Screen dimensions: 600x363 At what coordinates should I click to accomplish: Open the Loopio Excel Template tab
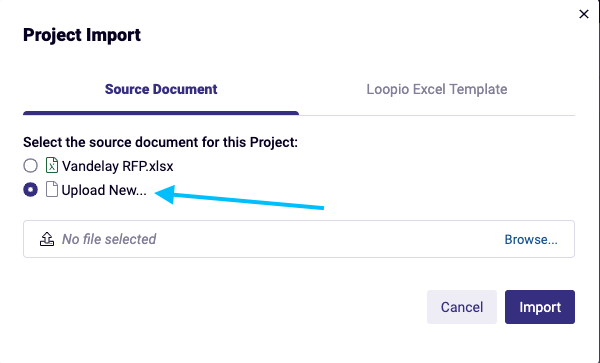click(437, 89)
